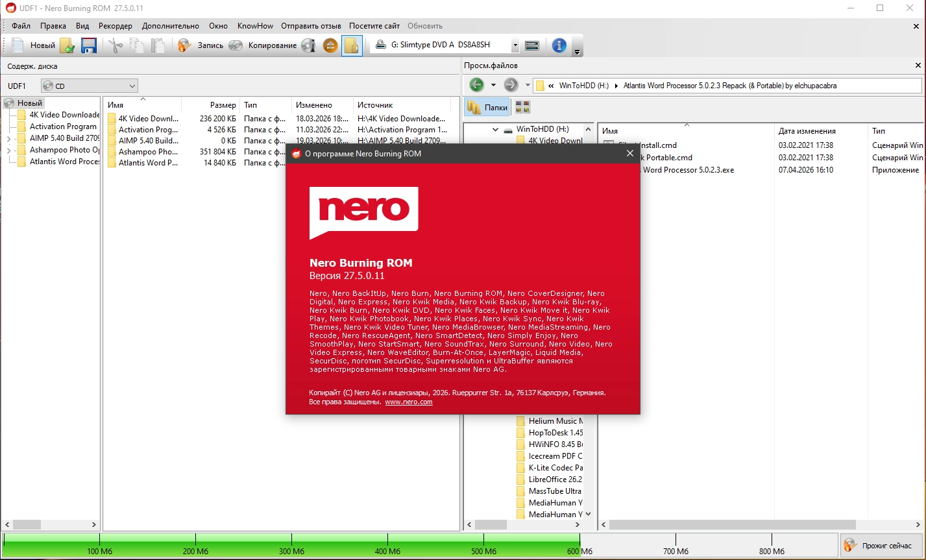The width and height of the screenshot is (926, 560).
Task: Open the Вид menu
Action: 82,26
